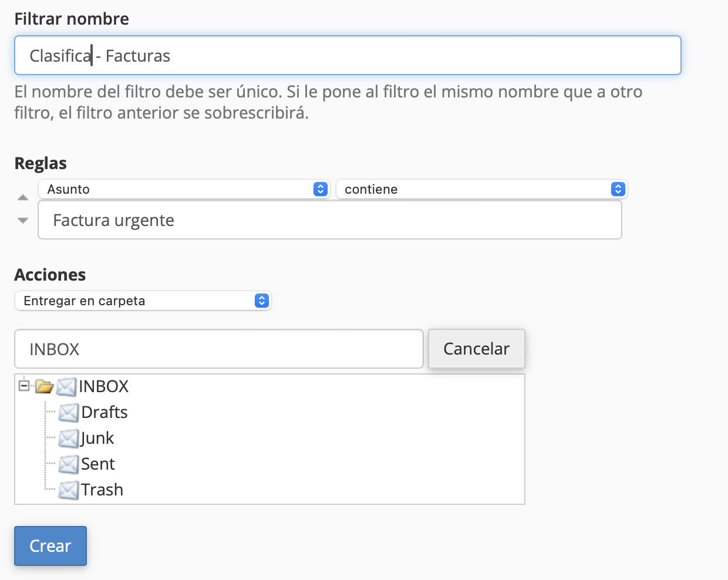Move rule up with the up arrow
Image resolution: width=728 pixels, height=580 pixels.
coord(23,198)
